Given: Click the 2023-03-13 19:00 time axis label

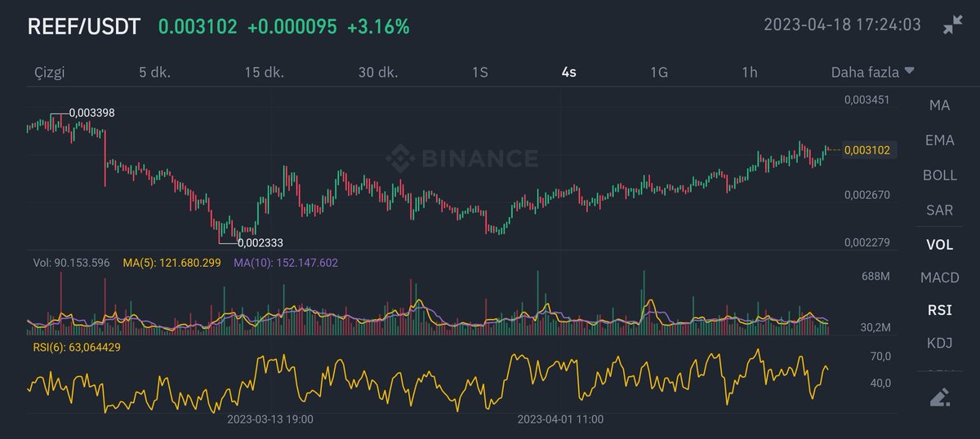Looking at the screenshot, I should (270, 419).
